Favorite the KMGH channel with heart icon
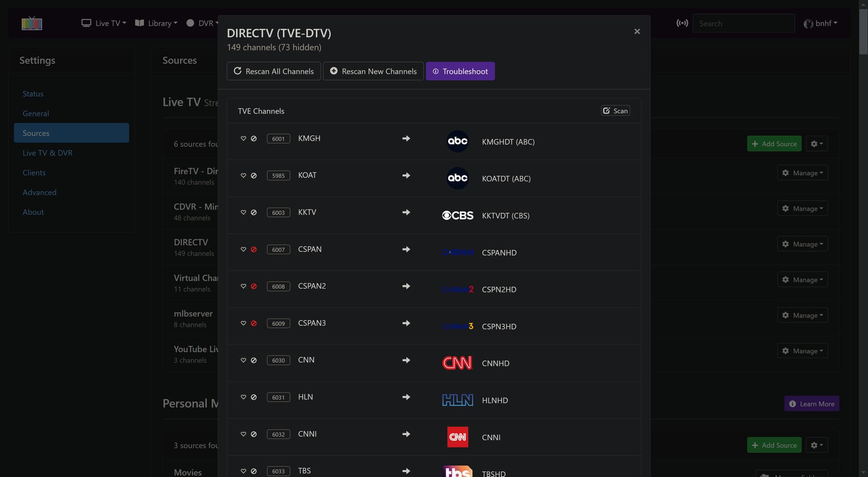Screen dimensions: 868x477 click(x=243, y=139)
